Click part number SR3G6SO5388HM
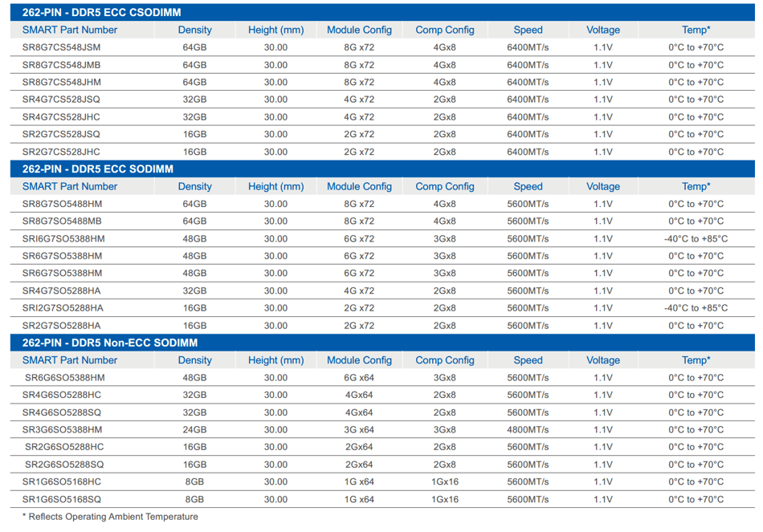763x532 pixels. 62,430
